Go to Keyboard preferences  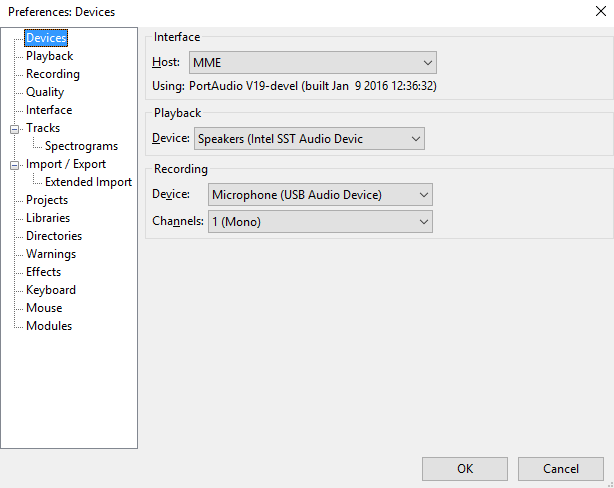pyautogui.click(x=51, y=290)
